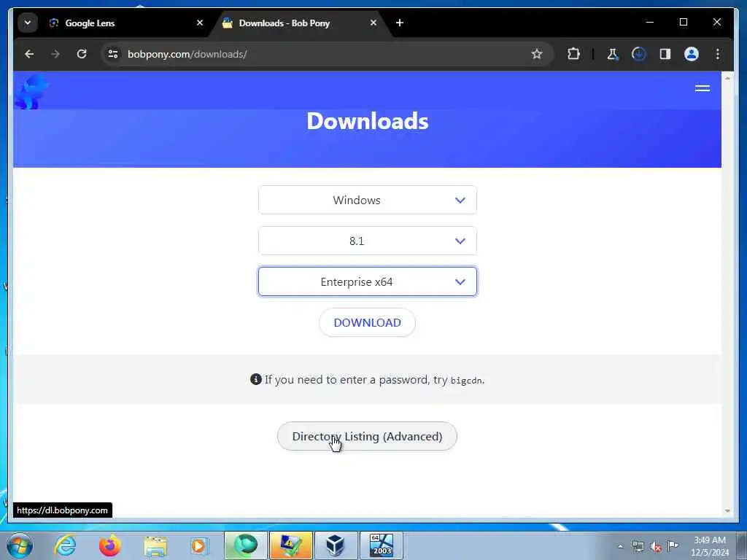Image resolution: width=747 pixels, height=560 pixels.
Task: Open VirtualBox from the taskbar
Action: tap(336, 545)
